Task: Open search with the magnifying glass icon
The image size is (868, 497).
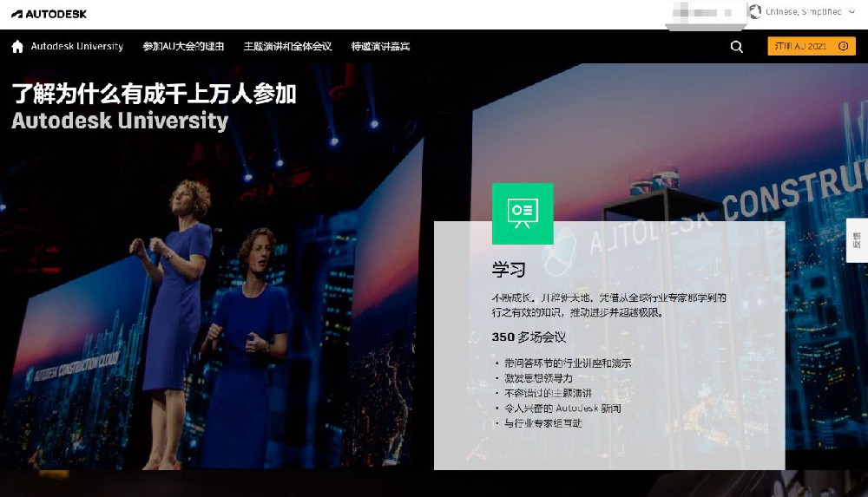Action: [737, 47]
